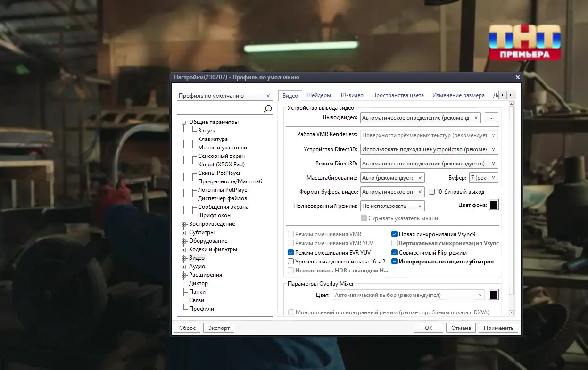Select Профили in the settings tree

point(201,309)
